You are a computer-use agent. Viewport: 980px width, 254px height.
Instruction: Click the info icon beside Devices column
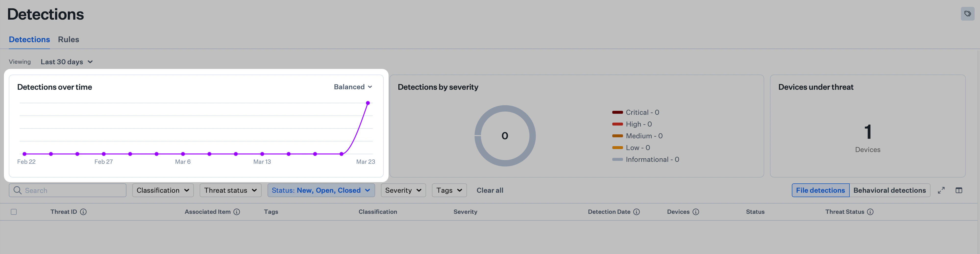pos(696,212)
